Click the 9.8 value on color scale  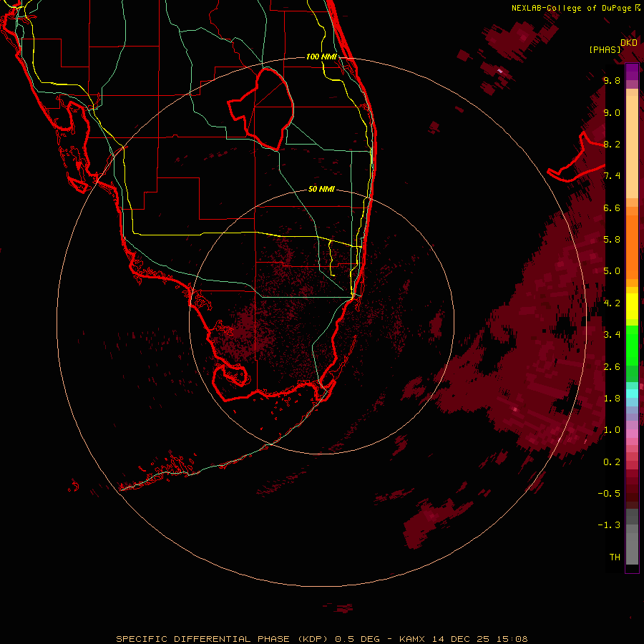point(612,80)
